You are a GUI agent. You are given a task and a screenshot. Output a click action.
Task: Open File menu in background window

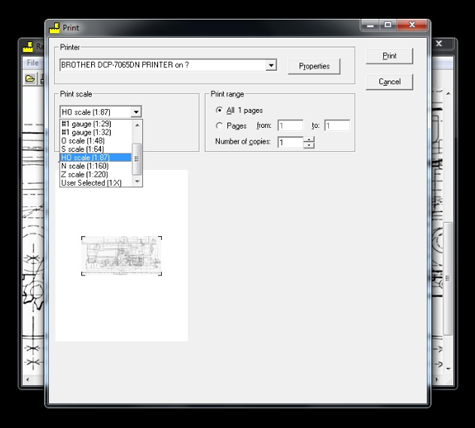(33, 63)
